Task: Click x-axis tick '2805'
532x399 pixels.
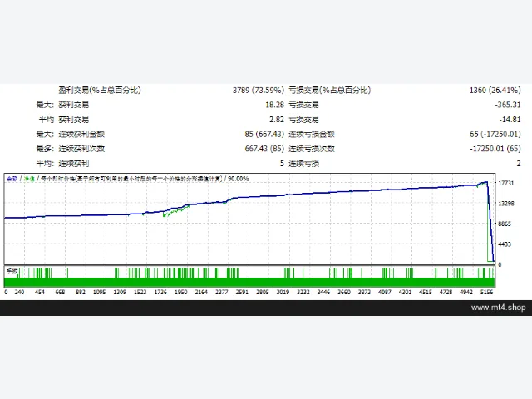Action: coord(263,292)
